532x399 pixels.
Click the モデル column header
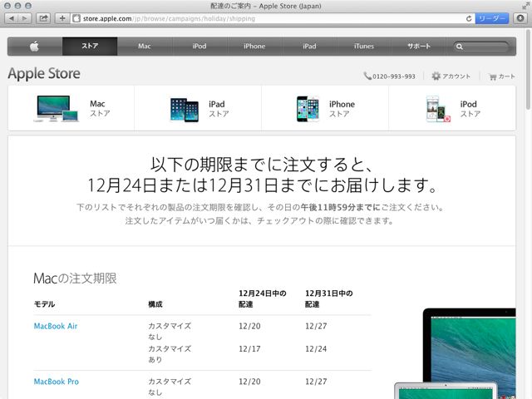(x=44, y=304)
